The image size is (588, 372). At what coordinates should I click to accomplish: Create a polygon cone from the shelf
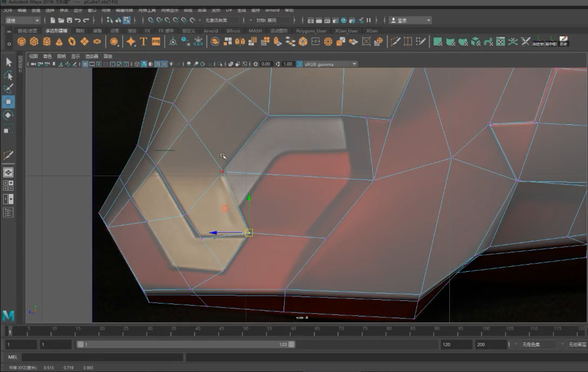(59, 41)
